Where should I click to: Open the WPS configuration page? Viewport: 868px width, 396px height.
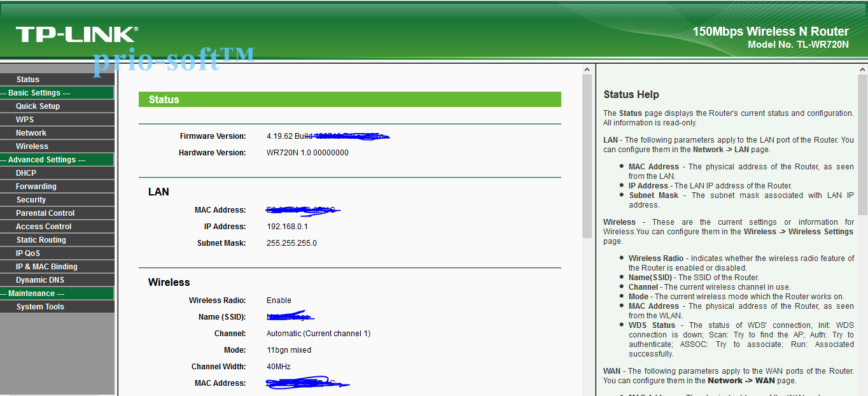[25, 119]
